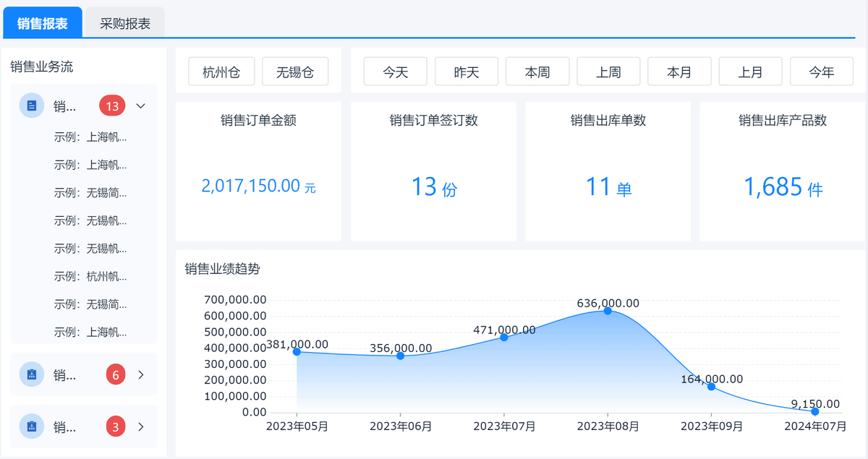Select the 杭州仓 warehouse filter
This screenshot has width=868, height=459.
click(x=221, y=71)
